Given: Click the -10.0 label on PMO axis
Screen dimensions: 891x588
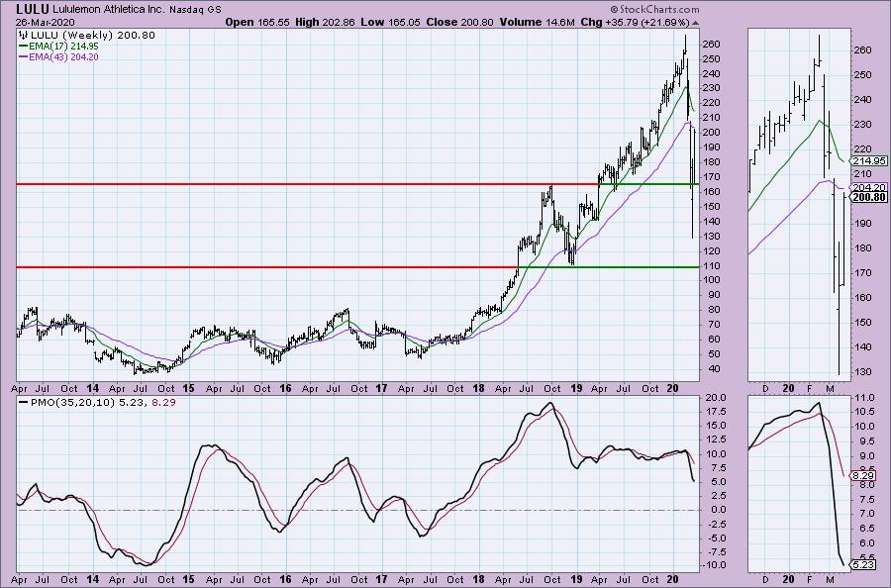Looking at the screenshot, I should (712, 564).
